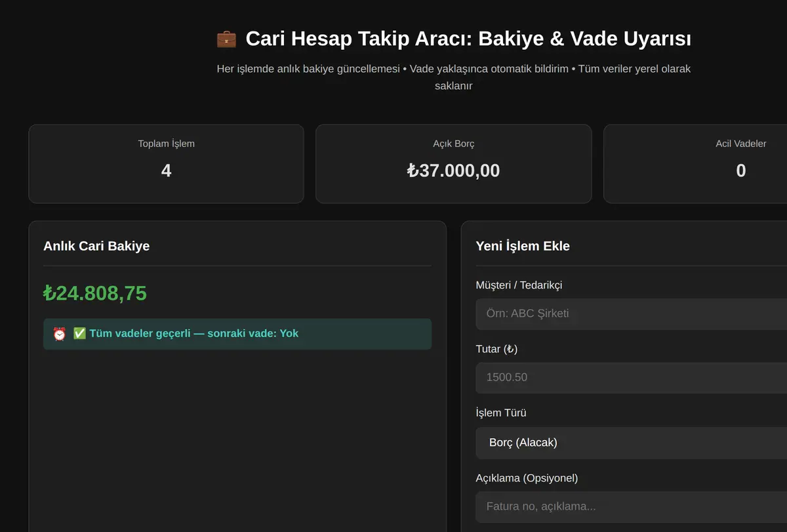
Task: Open the İşlem Türü dropdown showing Borç (Alacak)
Action: tap(631, 443)
